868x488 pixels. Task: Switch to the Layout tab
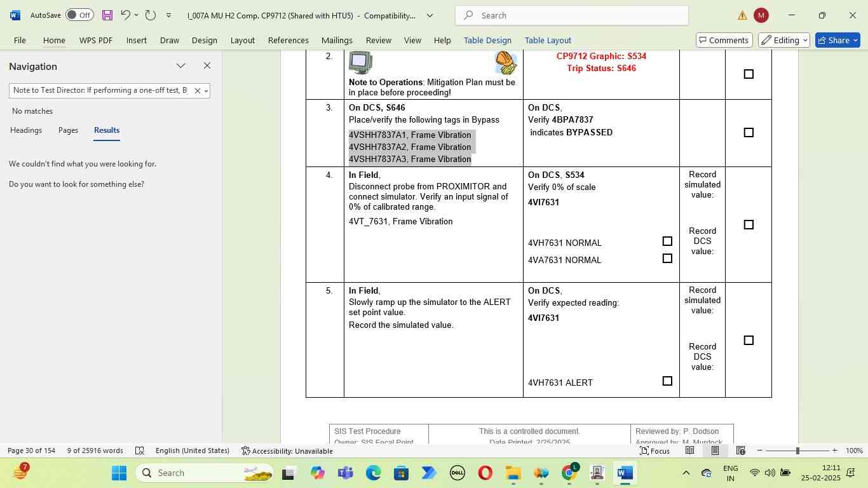coord(243,40)
